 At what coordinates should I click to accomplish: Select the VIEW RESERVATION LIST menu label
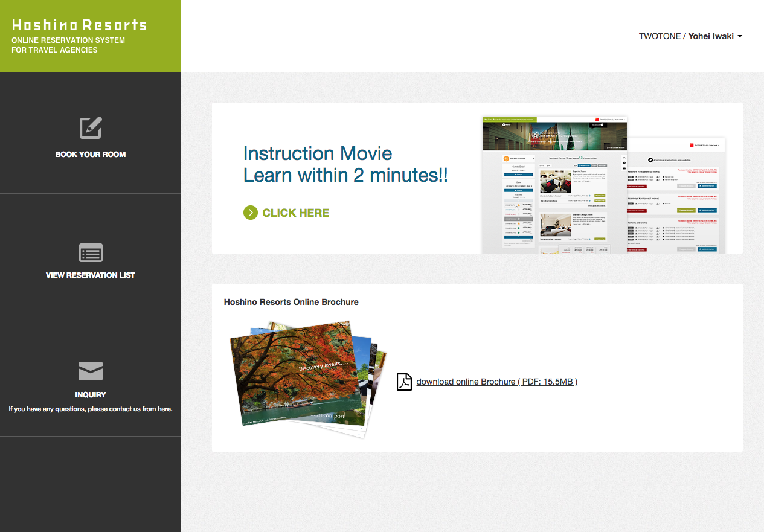[91, 275]
